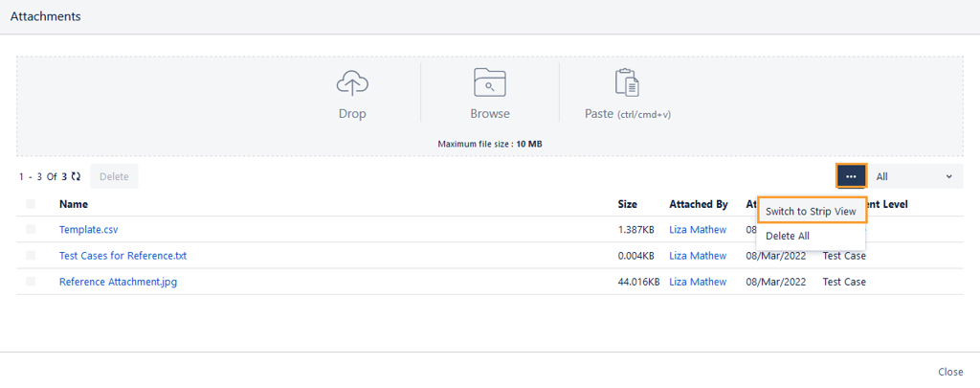
Task: Select Test Cases for Reference.txt checkbox
Action: [x=31, y=256]
